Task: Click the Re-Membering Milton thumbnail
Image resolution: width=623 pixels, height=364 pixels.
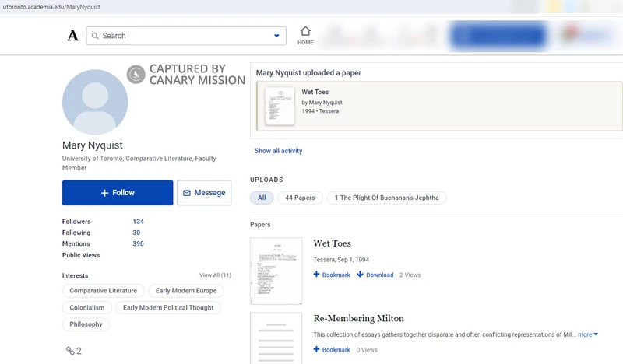Action: pyautogui.click(x=276, y=338)
